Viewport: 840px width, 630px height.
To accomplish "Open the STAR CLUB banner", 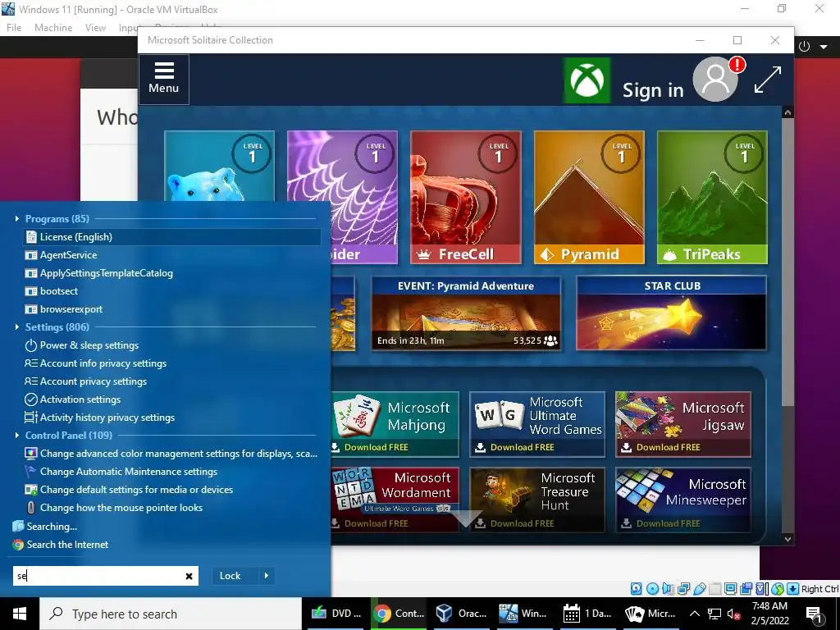I will tap(671, 313).
